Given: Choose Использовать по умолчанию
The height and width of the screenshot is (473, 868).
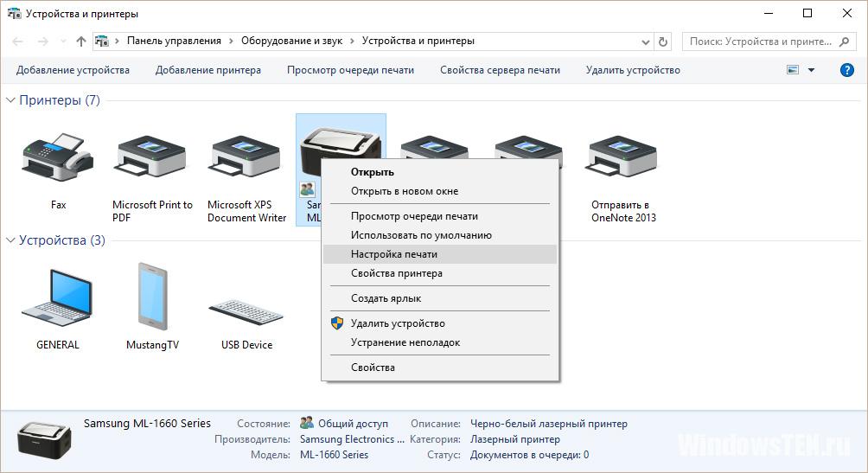Looking at the screenshot, I should coord(440,235).
